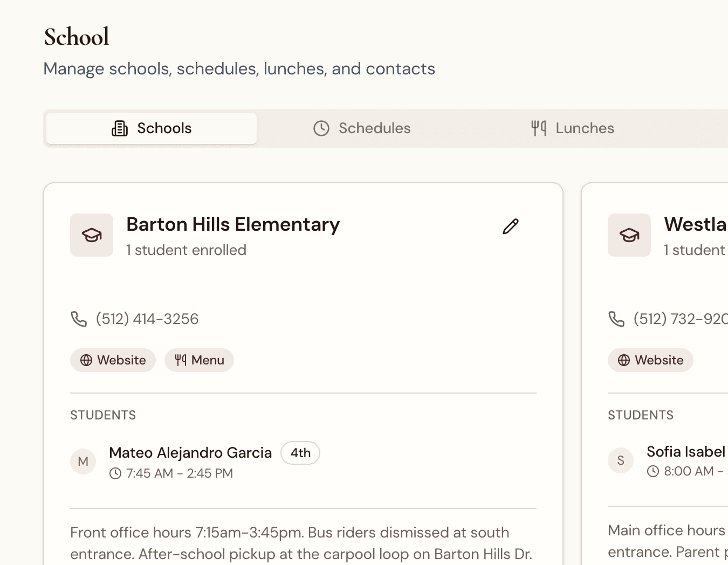Click the phone icon beside (512) 732-920
The width and height of the screenshot is (728, 565).
point(616,319)
